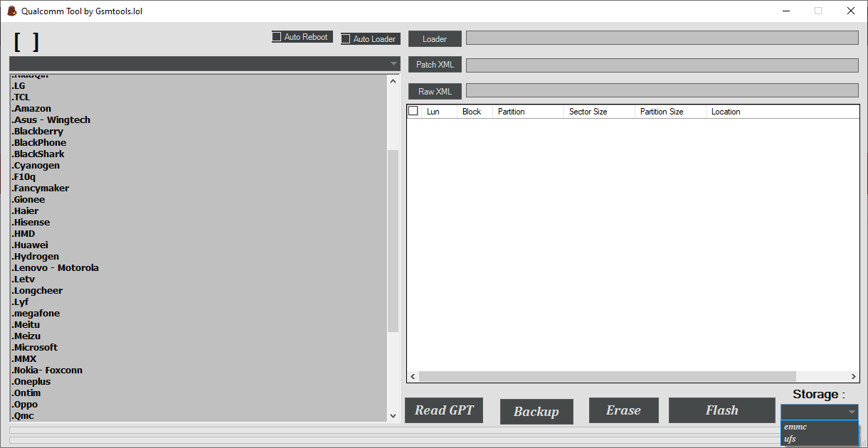
Task: Click the Raw XML button
Action: [434, 90]
